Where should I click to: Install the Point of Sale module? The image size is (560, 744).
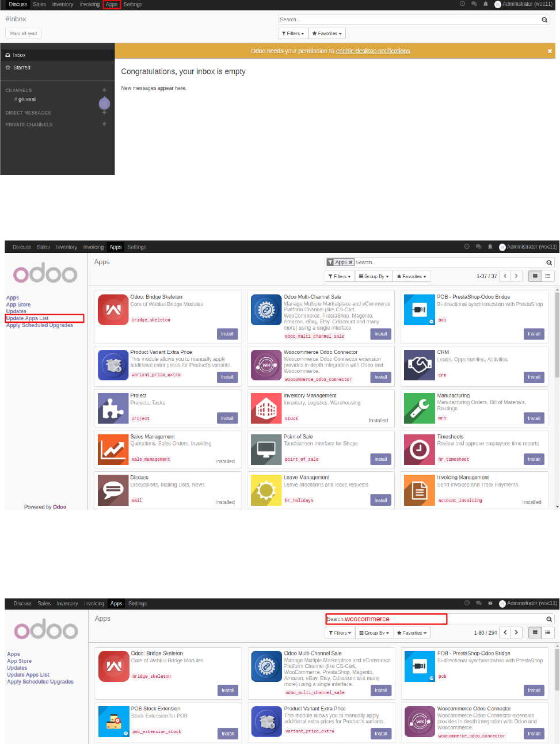point(381,459)
